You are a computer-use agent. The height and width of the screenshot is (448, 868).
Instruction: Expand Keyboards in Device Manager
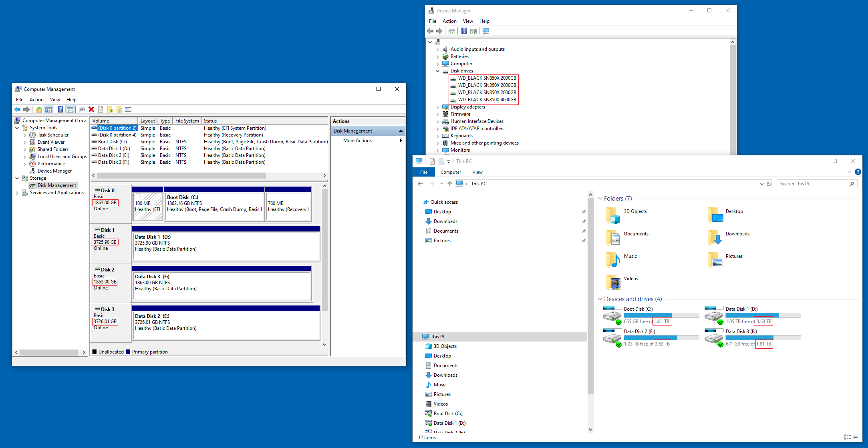pyautogui.click(x=437, y=136)
